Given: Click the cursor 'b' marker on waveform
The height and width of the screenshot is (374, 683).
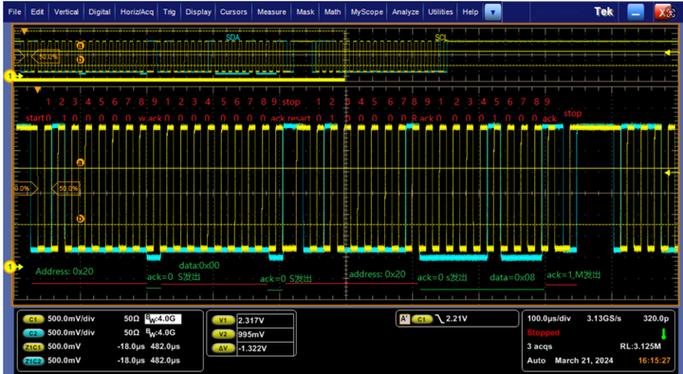Looking at the screenshot, I should [80, 219].
